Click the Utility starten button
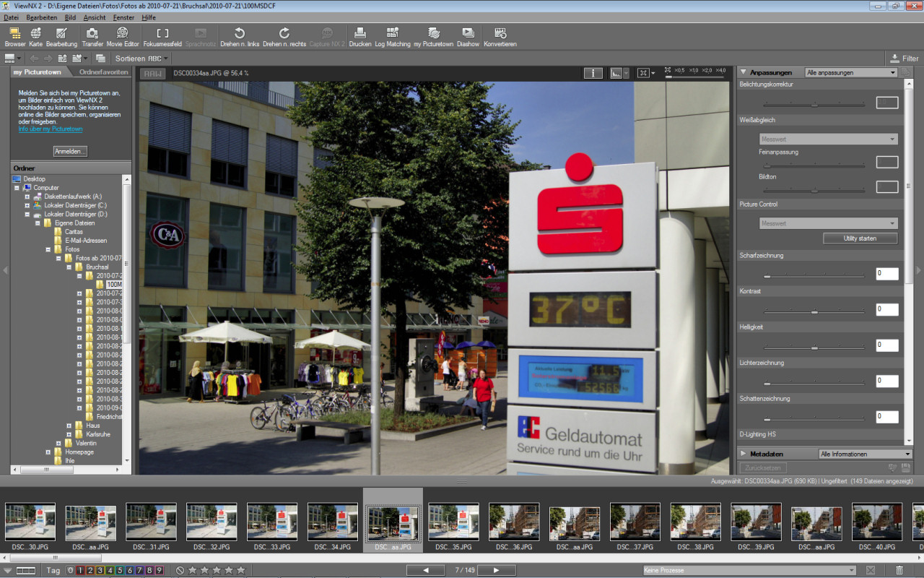This screenshot has height=578, width=924. coord(860,238)
